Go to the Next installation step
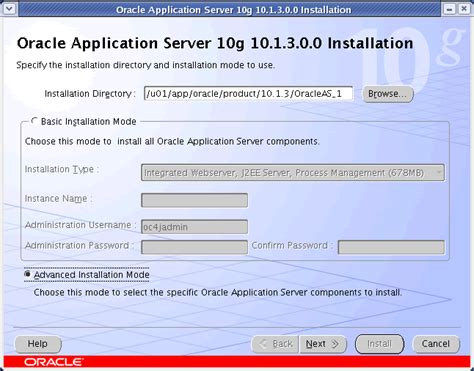This screenshot has width=474, height=371. coord(322,344)
